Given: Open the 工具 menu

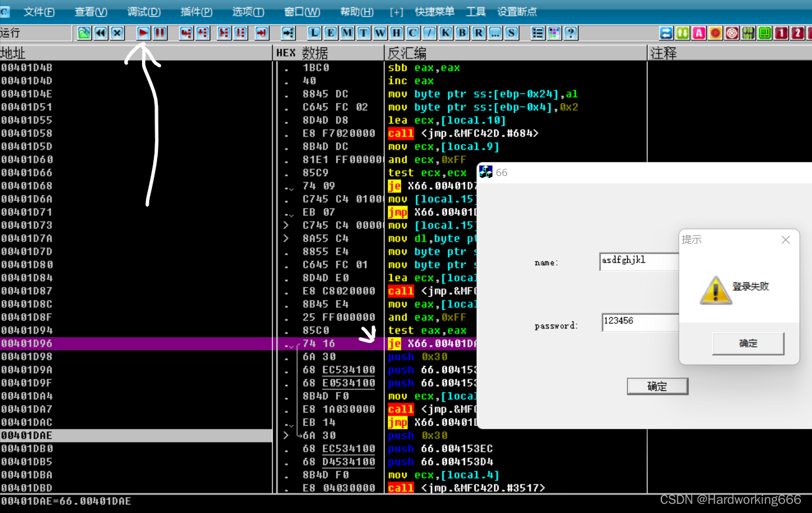Looking at the screenshot, I should click(476, 12).
